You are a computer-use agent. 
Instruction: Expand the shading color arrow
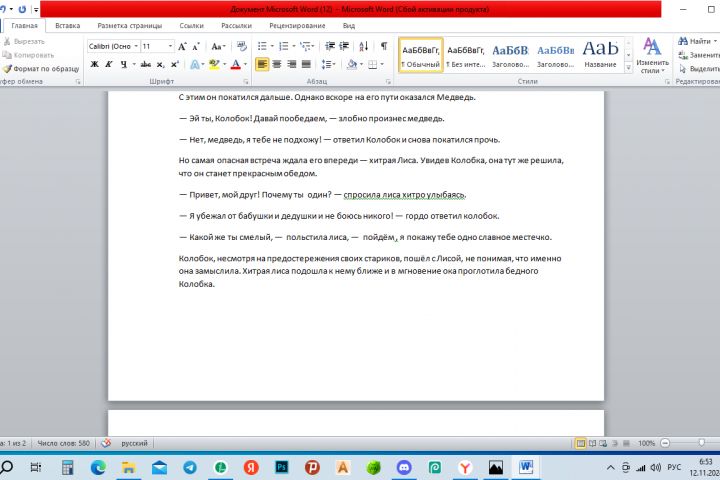(x=361, y=64)
